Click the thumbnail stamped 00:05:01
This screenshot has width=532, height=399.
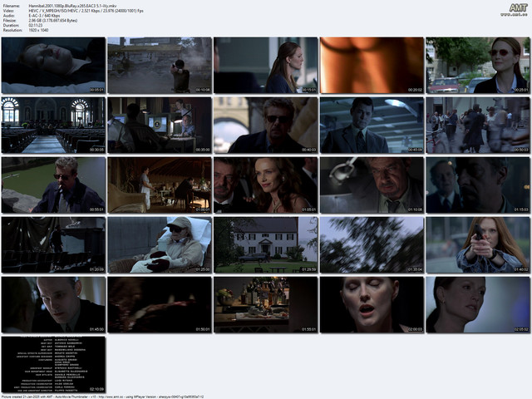(53, 65)
